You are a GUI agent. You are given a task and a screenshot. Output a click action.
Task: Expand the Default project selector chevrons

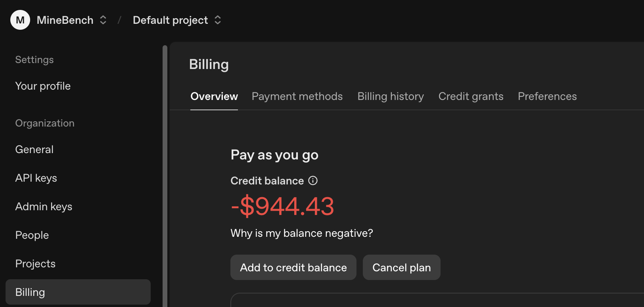coord(218,20)
